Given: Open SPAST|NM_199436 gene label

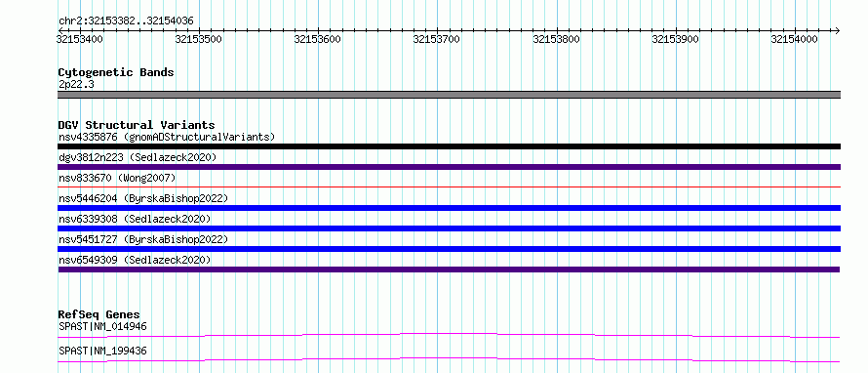Looking at the screenshot, I should (x=102, y=351).
